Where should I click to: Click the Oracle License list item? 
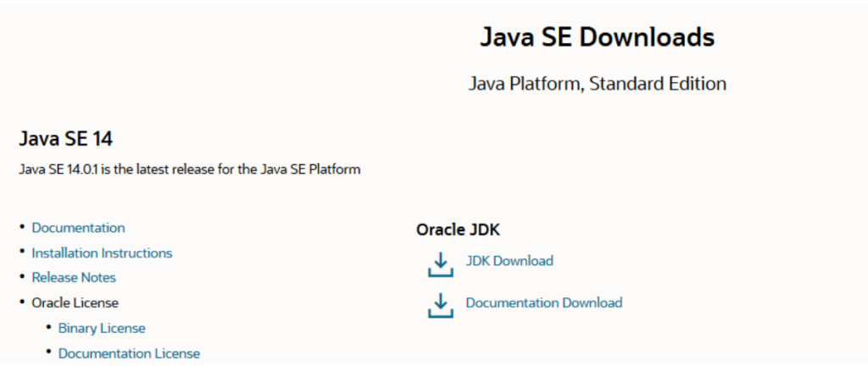75,302
